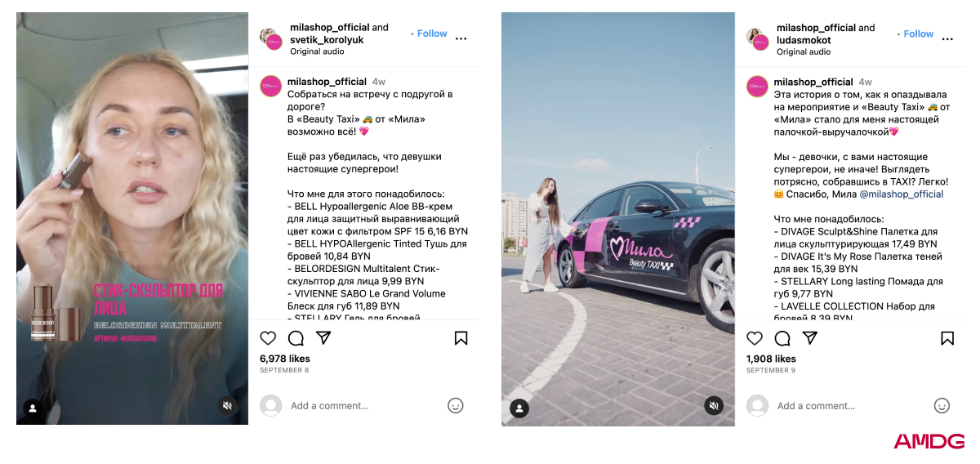Open the @milashop_official mention link

tap(902, 194)
